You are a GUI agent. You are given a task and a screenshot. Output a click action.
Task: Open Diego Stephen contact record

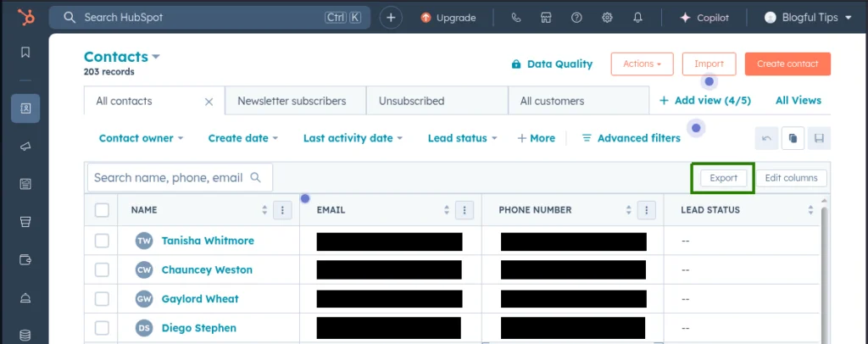point(198,328)
